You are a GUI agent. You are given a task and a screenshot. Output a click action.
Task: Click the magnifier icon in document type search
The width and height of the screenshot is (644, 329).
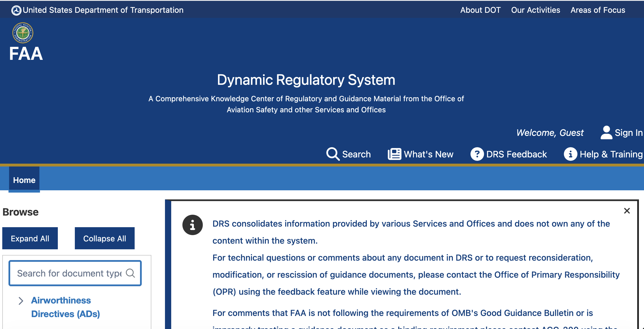point(130,273)
